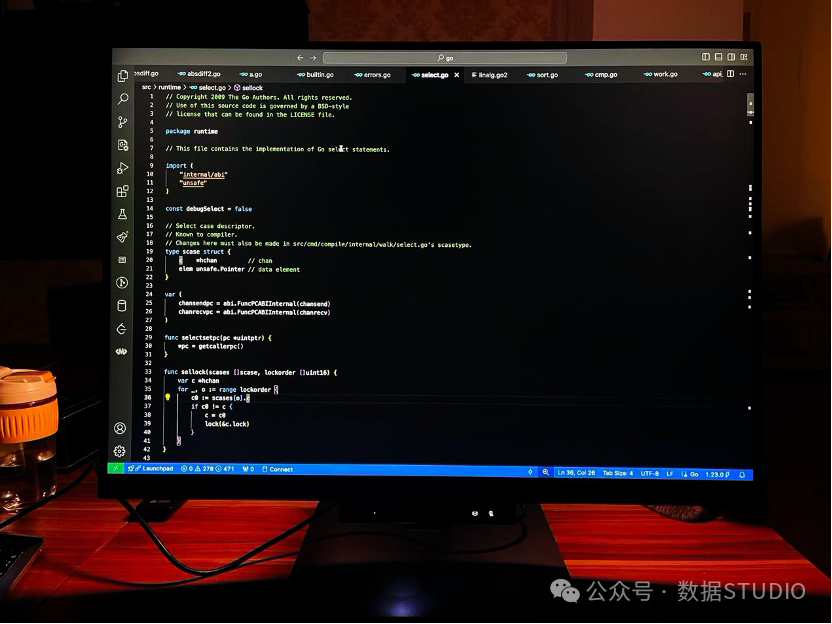
Task: Switch to the errors.go tab
Action: [372, 75]
